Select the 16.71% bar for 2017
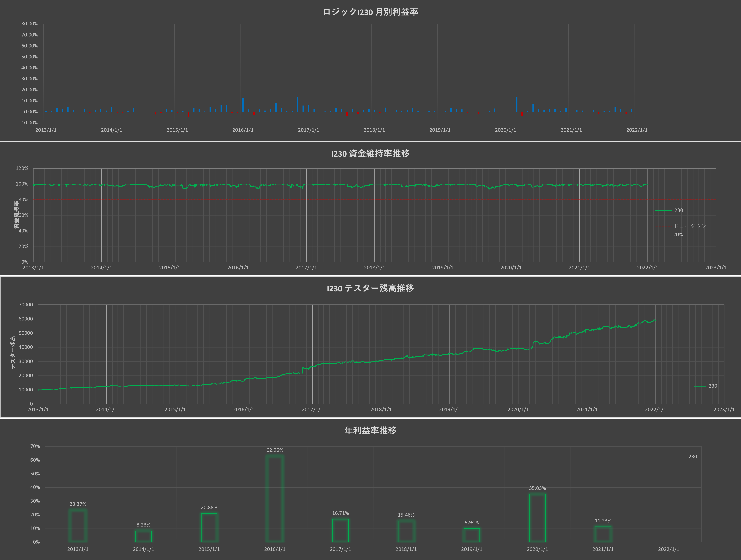Screen dimensions: 741x560 [340, 531]
